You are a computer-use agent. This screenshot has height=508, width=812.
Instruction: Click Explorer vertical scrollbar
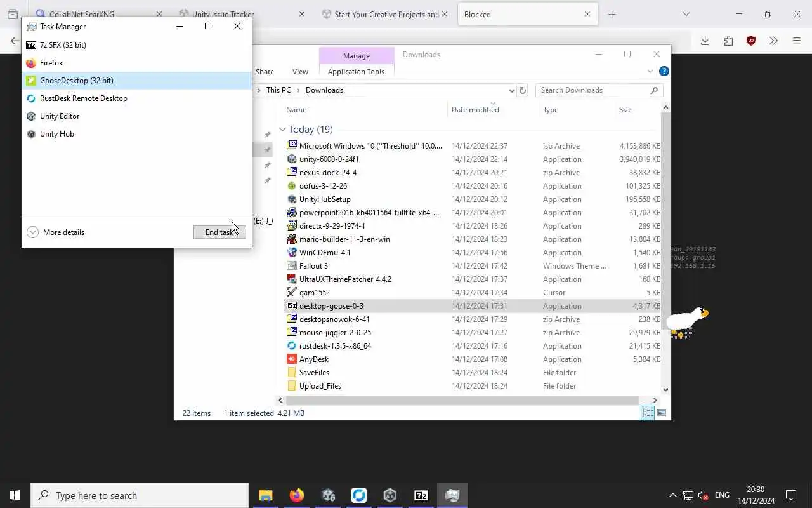tap(665, 221)
